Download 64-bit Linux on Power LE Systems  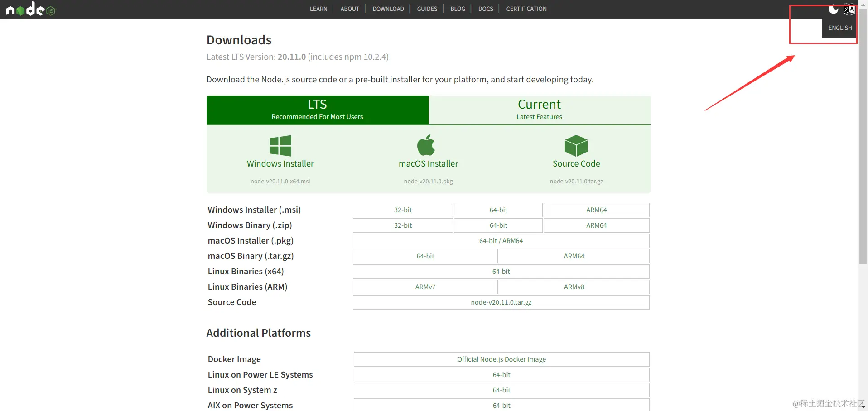(x=502, y=375)
